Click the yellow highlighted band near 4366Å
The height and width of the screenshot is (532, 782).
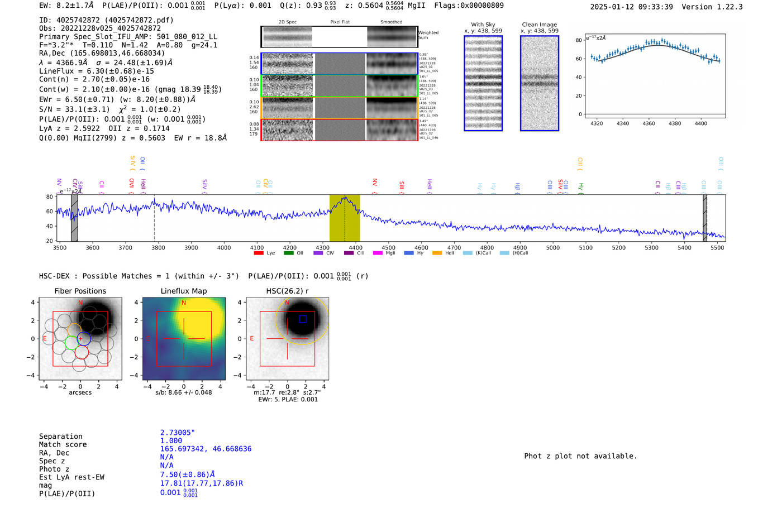tap(345, 218)
